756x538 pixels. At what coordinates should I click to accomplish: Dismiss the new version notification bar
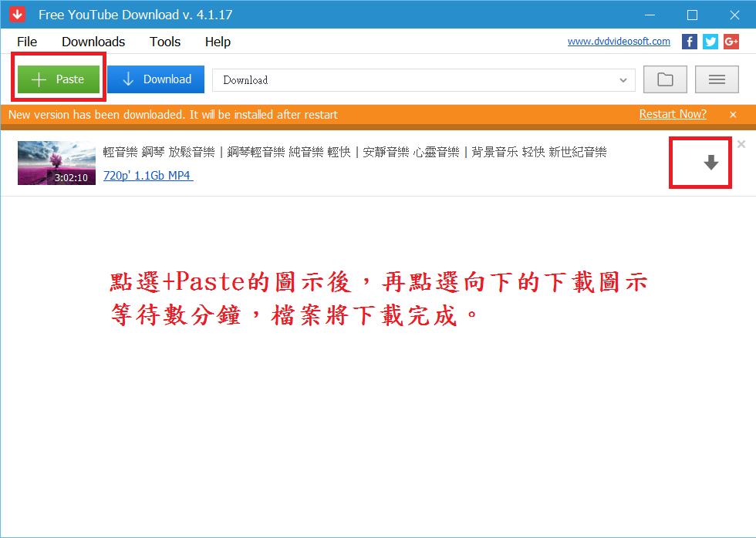pos(733,115)
